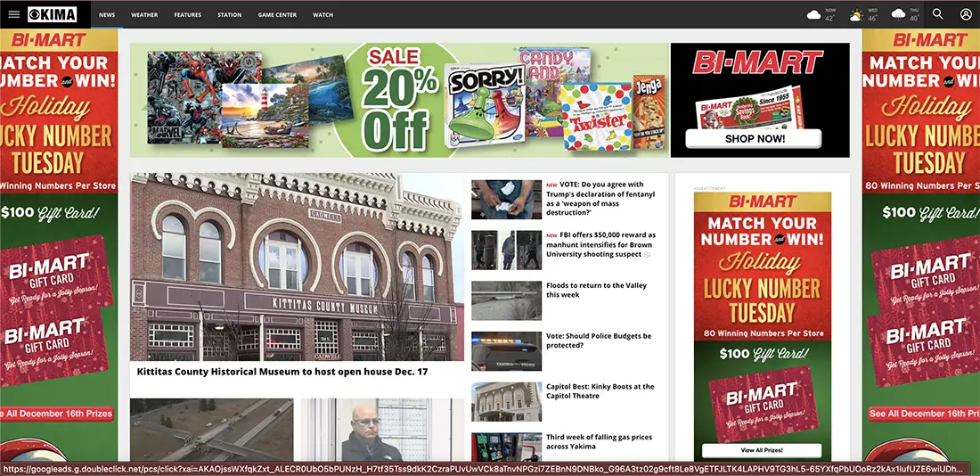
Task: Click the SHOP NOW! Bi-Mart button
Action: click(755, 139)
